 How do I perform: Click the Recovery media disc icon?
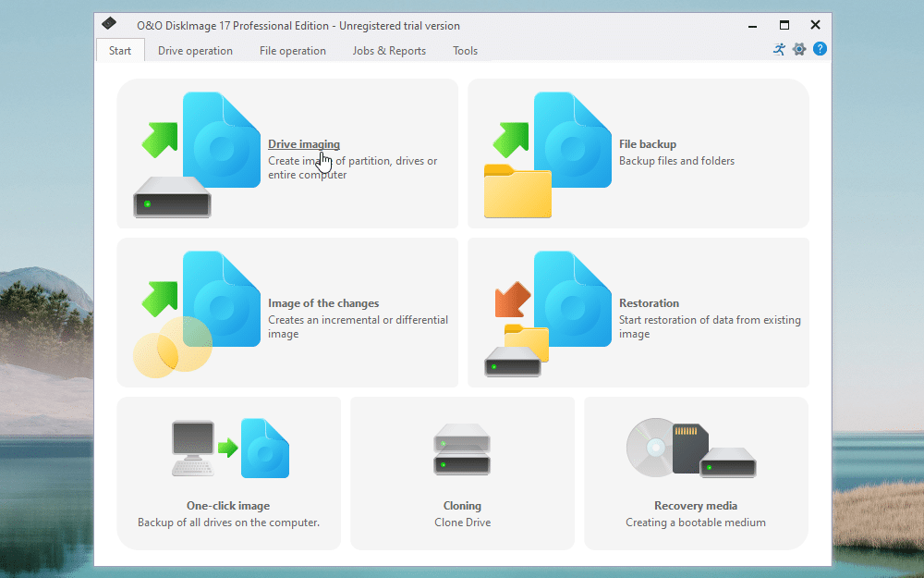coord(656,447)
